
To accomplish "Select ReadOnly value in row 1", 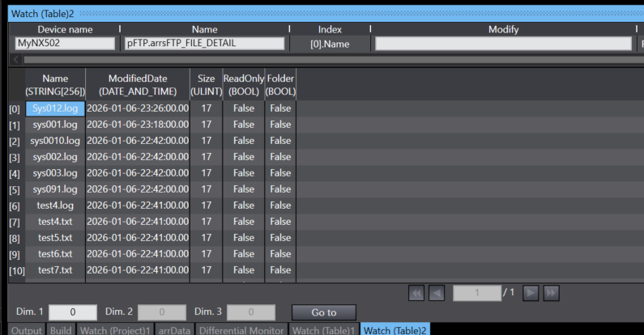I will coord(243,125).
